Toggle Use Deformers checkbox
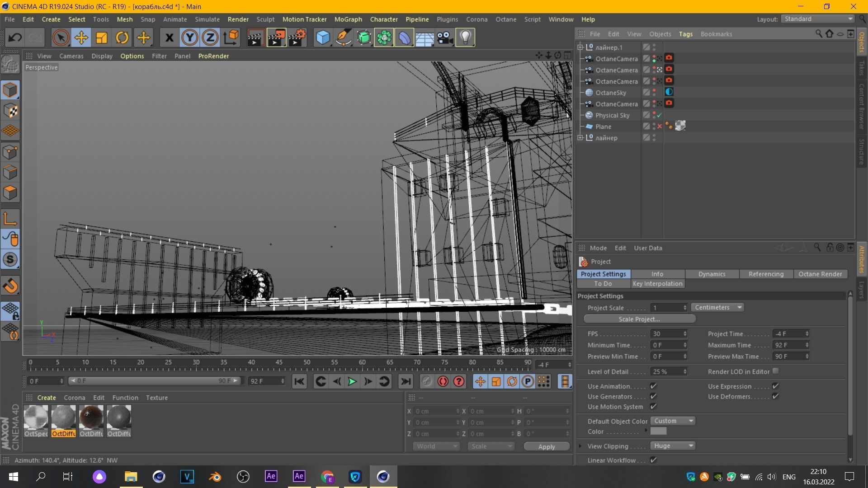Screen dimensions: 868x488 click(x=776, y=396)
